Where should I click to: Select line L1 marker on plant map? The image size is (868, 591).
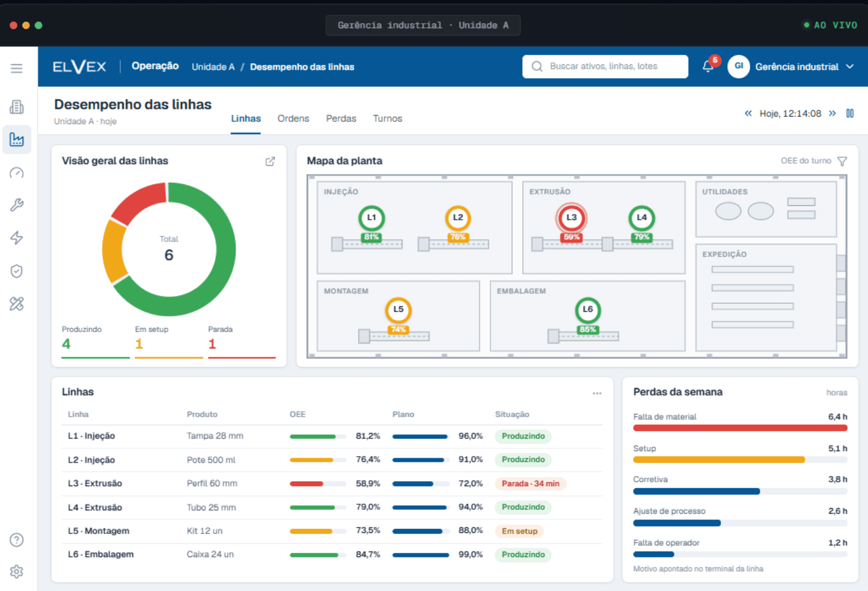371,218
